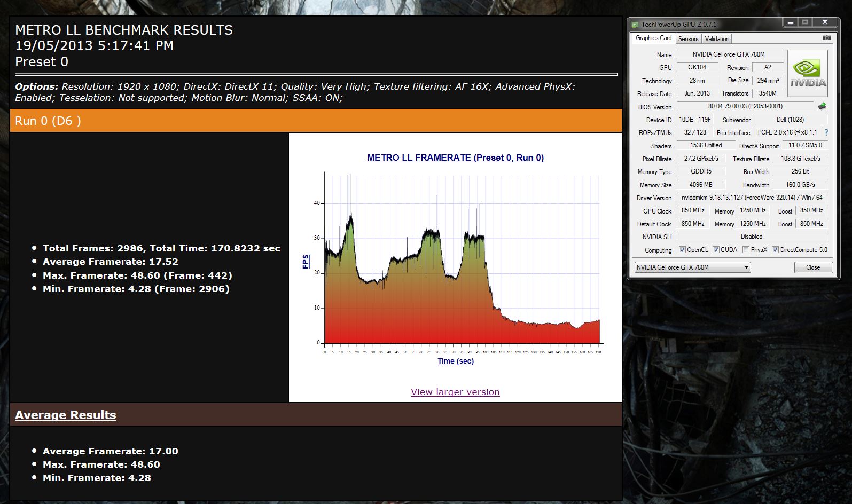Screen dimensions: 852x504
Task: Click the Time (sec) axis label
Action: pyautogui.click(x=455, y=361)
